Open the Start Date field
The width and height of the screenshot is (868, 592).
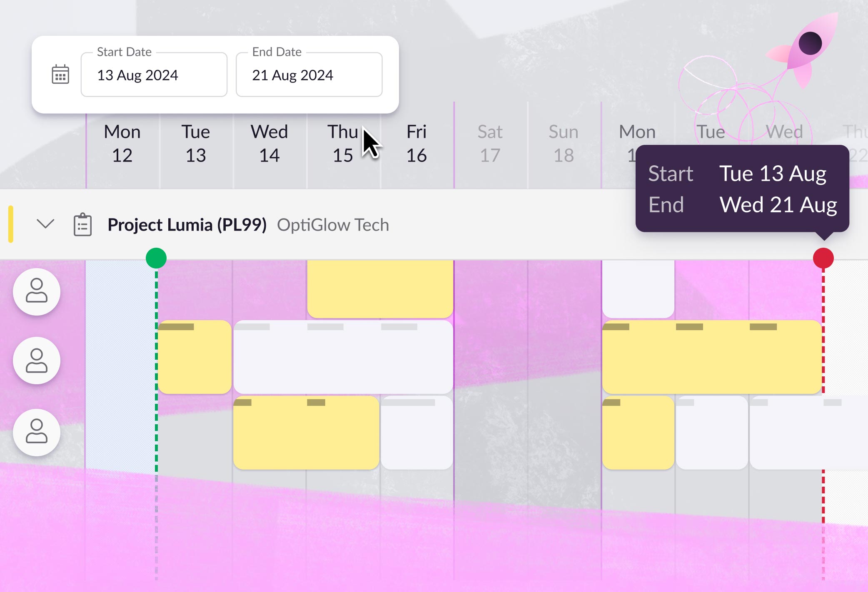(154, 75)
